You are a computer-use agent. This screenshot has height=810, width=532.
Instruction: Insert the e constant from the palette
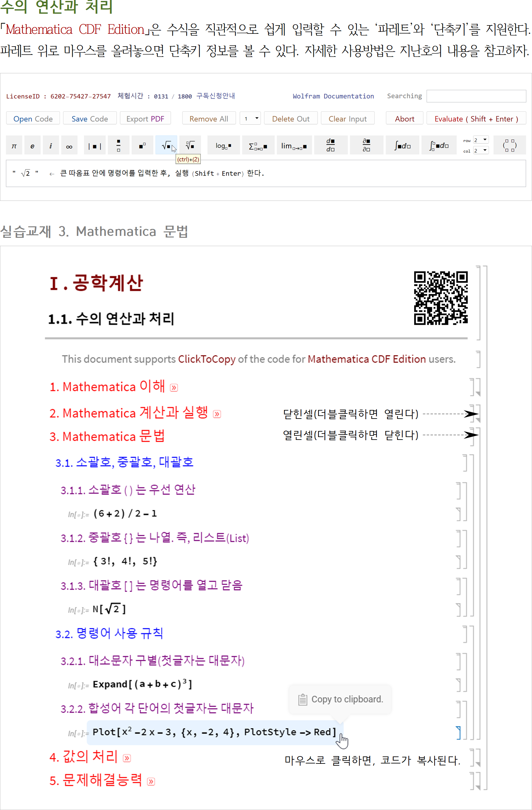[32, 145]
